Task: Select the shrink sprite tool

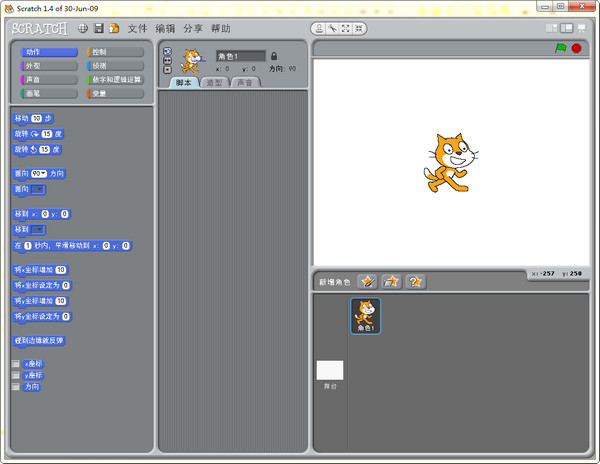Action: [357, 28]
